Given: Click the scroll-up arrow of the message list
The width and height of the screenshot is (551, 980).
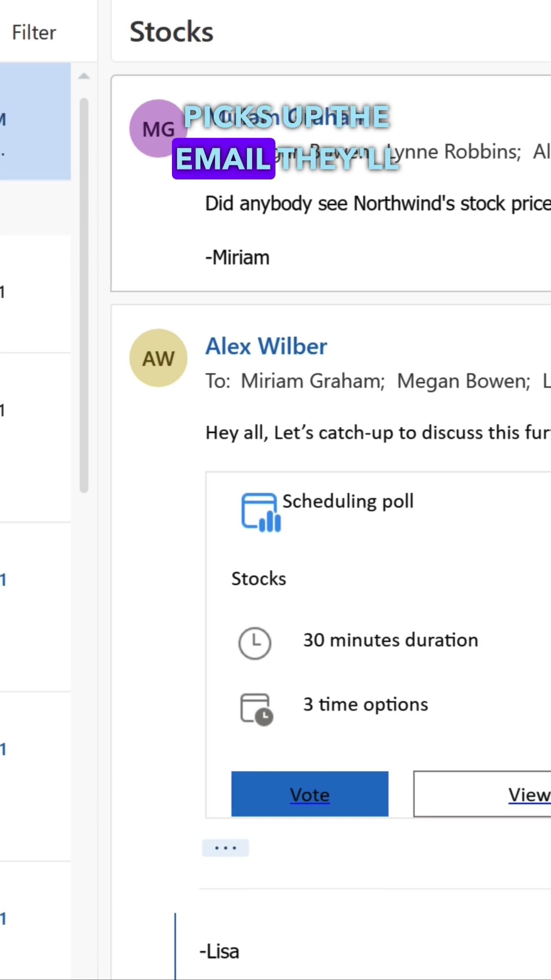Looking at the screenshot, I should coord(84,77).
